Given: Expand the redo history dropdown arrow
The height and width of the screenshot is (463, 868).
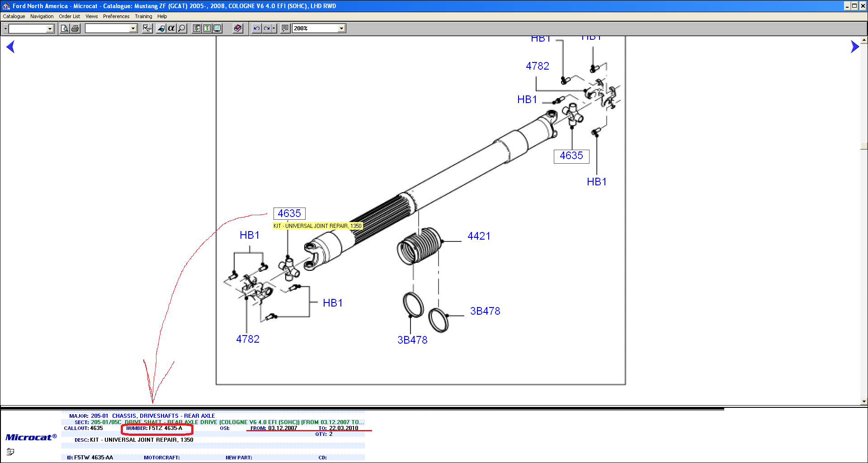Looking at the screenshot, I should click(x=274, y=28).
